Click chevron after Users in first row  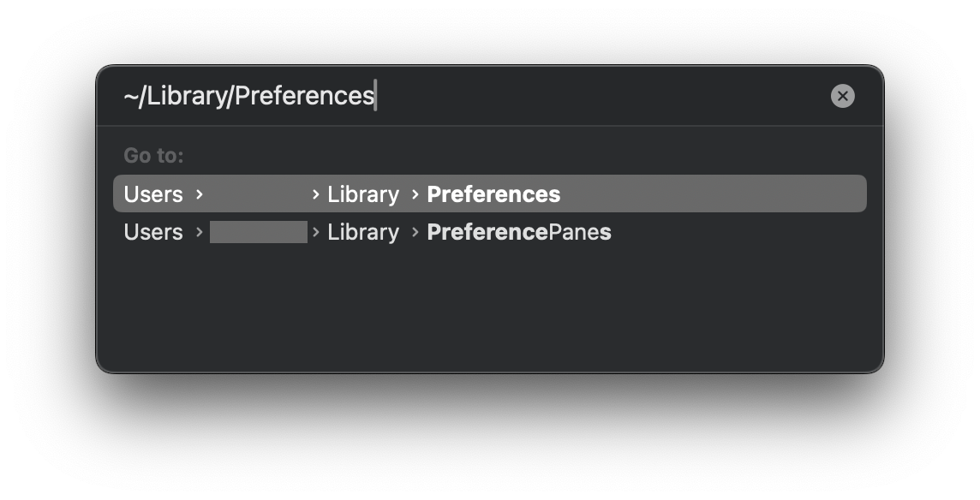[200, 194]
